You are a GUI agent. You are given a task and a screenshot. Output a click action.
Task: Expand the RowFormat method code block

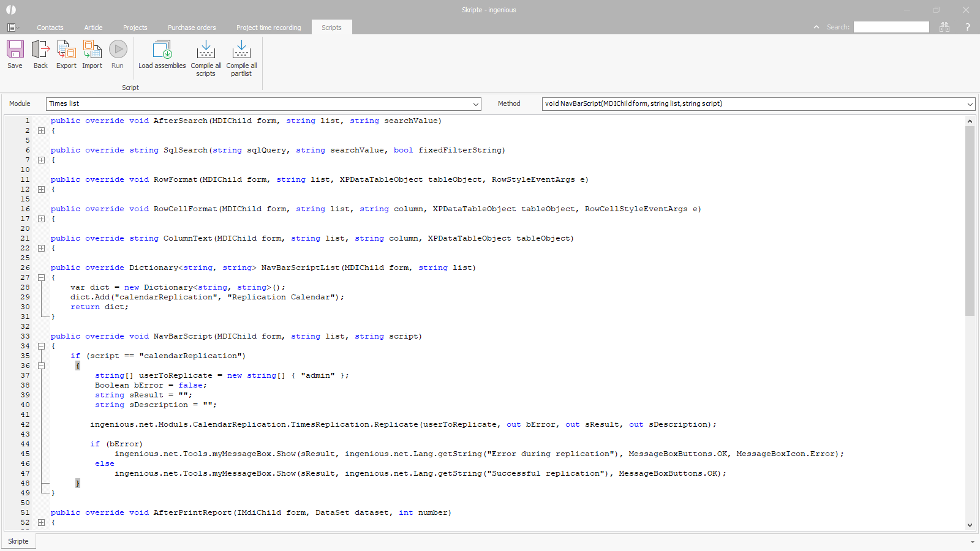[x=41, y=189]
